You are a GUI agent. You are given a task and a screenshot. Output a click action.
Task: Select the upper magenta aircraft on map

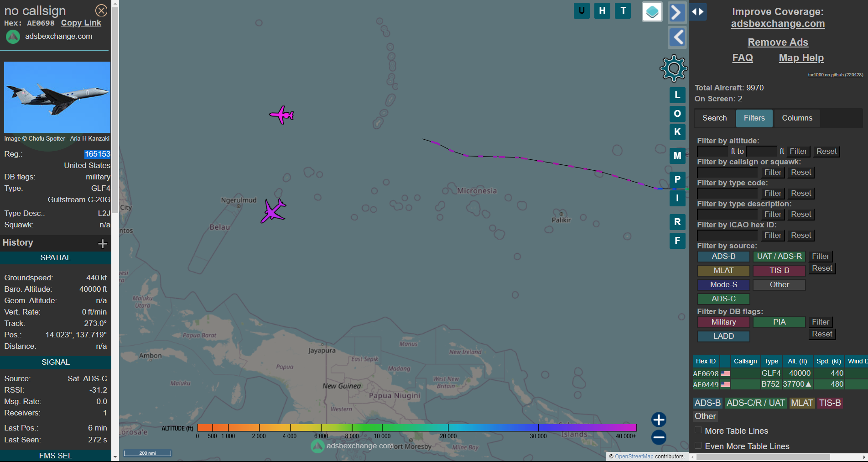[282, 115]
